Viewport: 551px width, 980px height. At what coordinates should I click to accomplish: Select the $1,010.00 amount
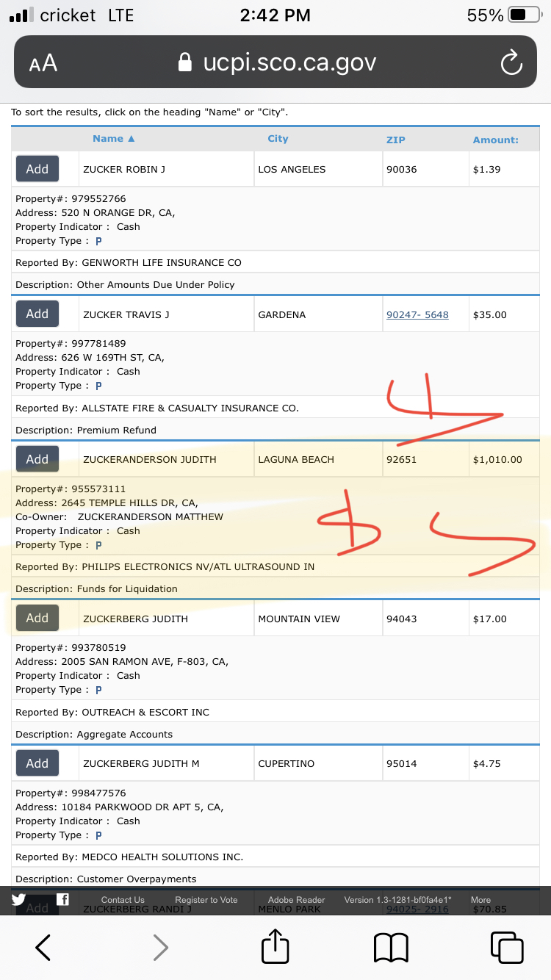click(497, 460)
